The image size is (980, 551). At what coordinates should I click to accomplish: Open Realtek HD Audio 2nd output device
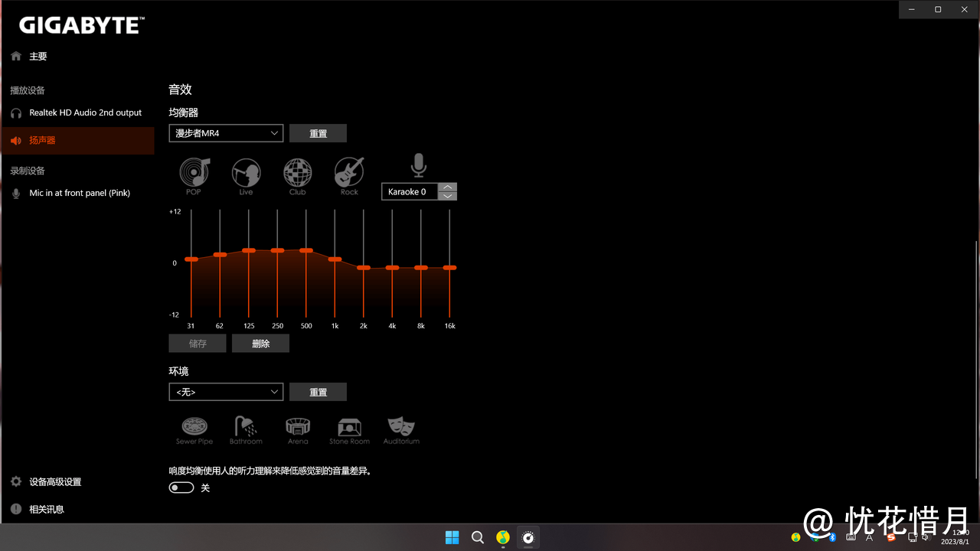coord(85,112)
